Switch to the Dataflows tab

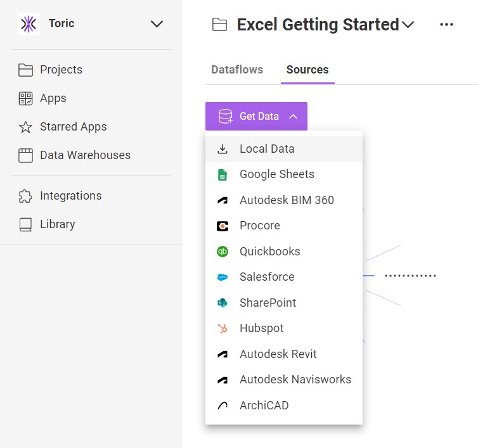point(237,70)
